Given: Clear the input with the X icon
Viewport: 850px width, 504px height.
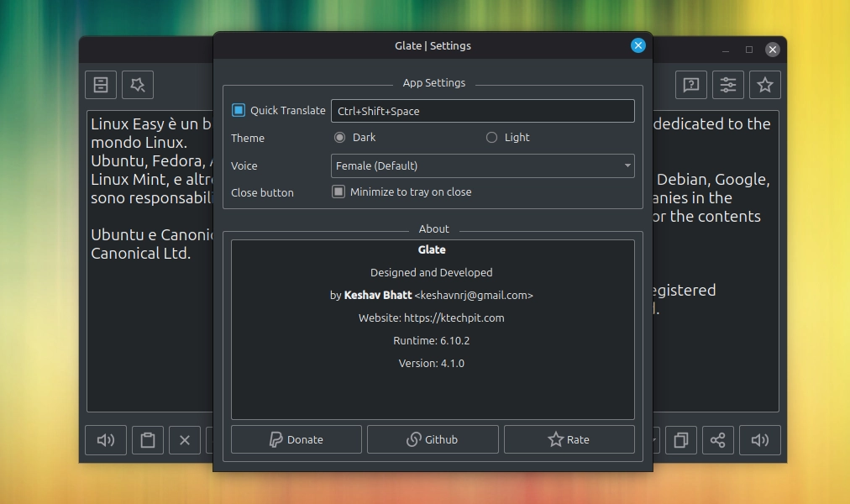Looking at the screenshot, I should pyautogui.click(x=185, y=439).
